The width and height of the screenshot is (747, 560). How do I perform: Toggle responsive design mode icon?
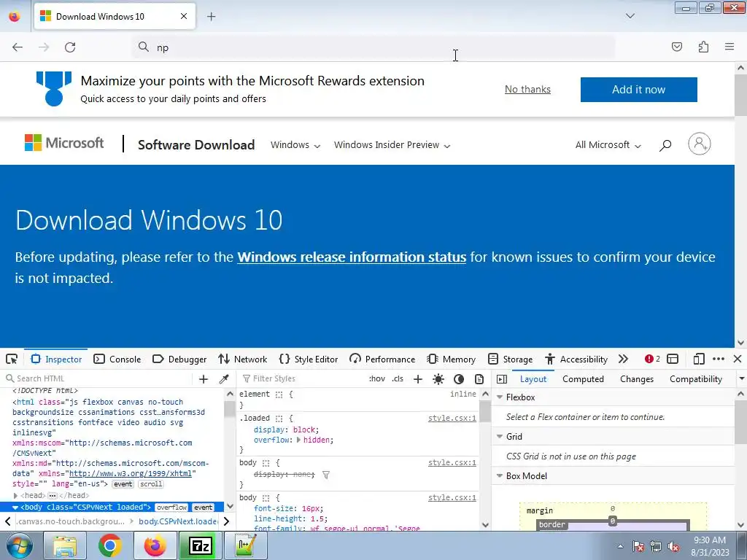tap(698, 359)
